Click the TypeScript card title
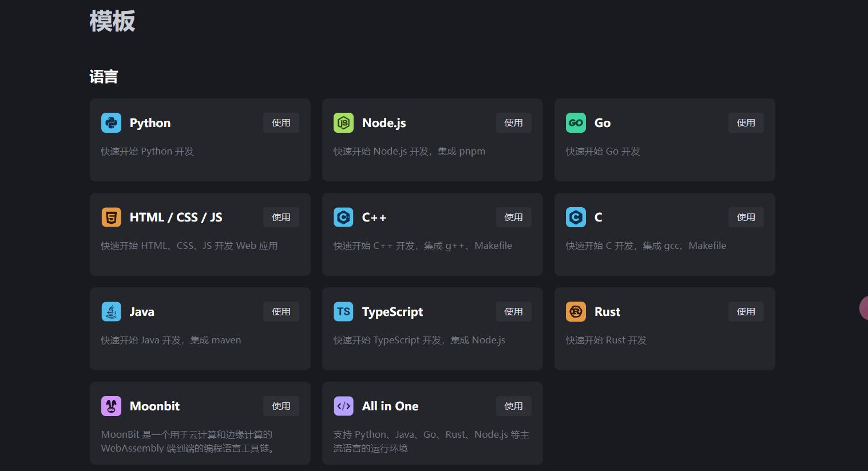Image resolution: width=868 pixels, height=471 pixels. click(x=393, y=312)
